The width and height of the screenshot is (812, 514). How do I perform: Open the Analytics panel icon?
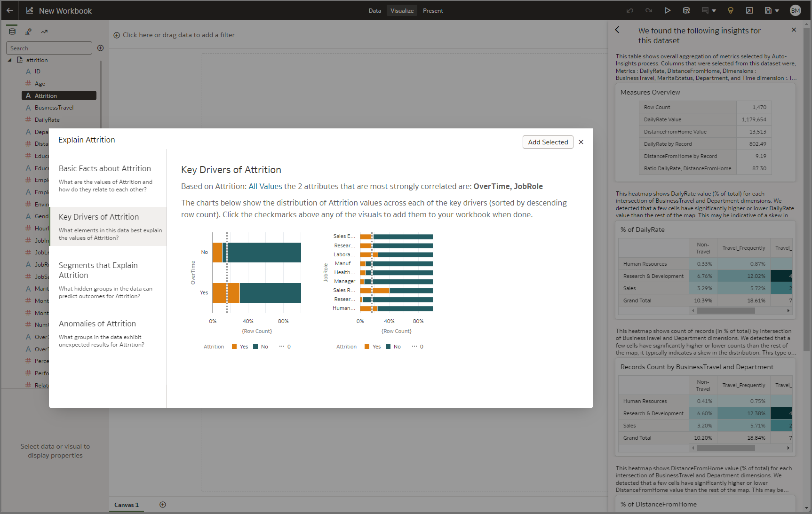[44, 32]
